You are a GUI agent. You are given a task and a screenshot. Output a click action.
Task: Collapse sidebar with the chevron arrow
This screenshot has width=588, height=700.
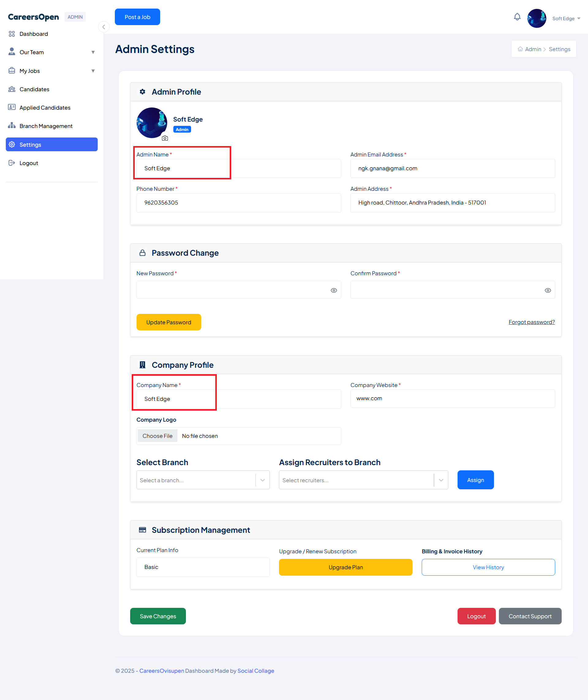[104, 27]
